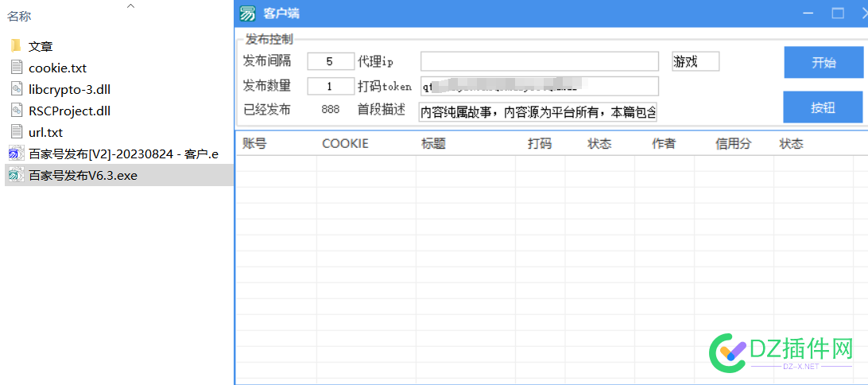Click the 打码token label
868x385 pixels.
(x=385, y=86)
